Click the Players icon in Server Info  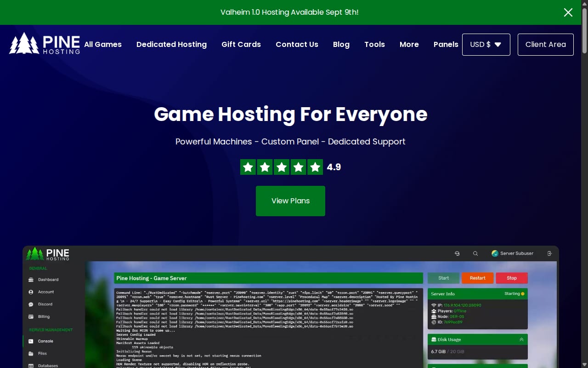[x=434, y=311]
